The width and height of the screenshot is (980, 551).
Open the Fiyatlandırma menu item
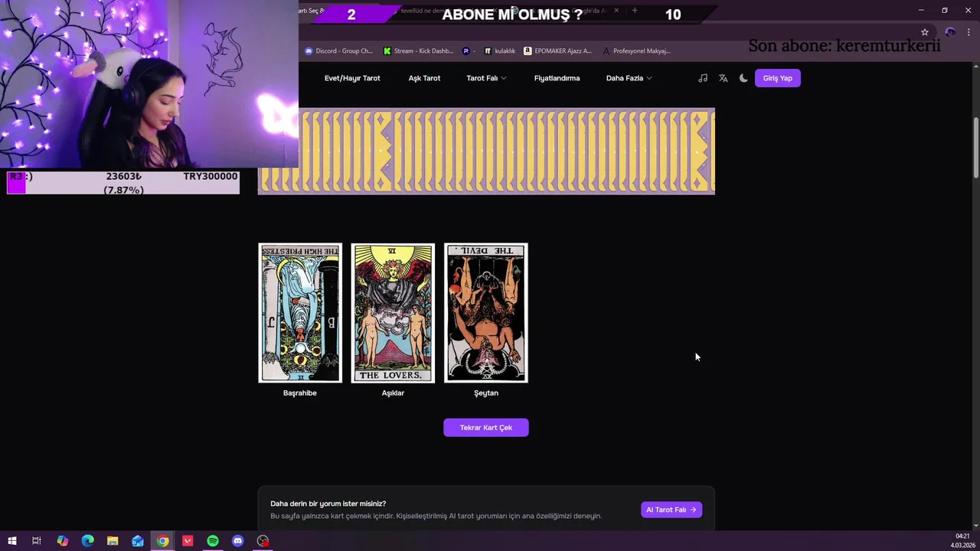tap(557, 78)
